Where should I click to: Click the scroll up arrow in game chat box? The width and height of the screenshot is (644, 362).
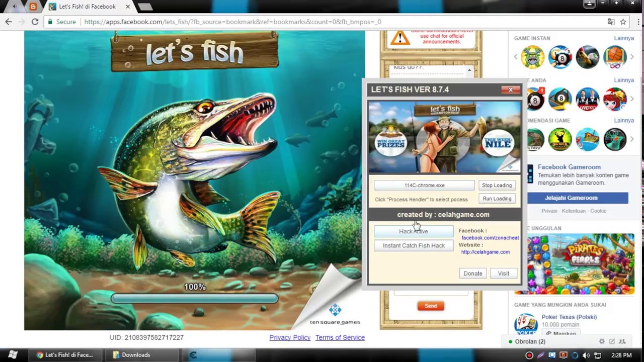469,70
